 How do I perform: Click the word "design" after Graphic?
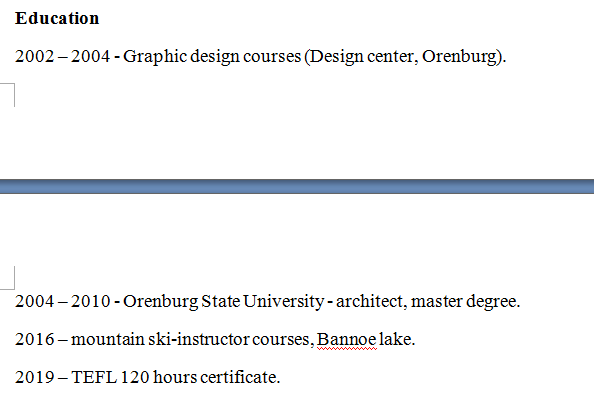[215, 57]
